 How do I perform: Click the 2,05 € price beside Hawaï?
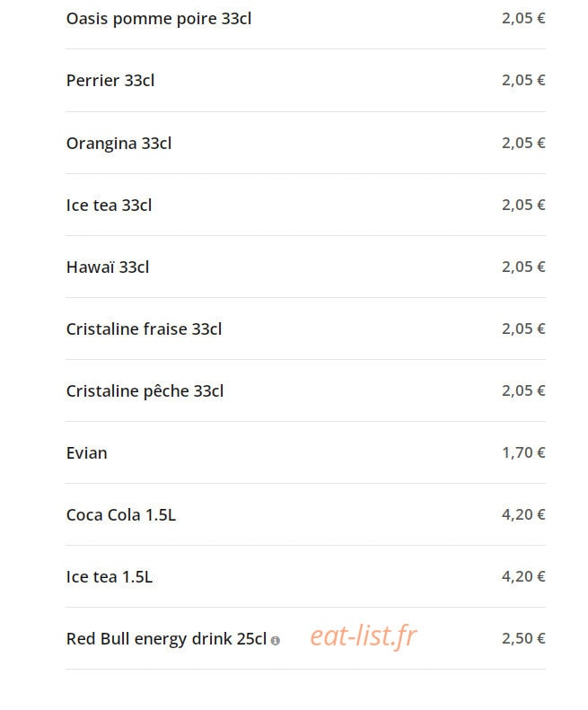[523, 267]
